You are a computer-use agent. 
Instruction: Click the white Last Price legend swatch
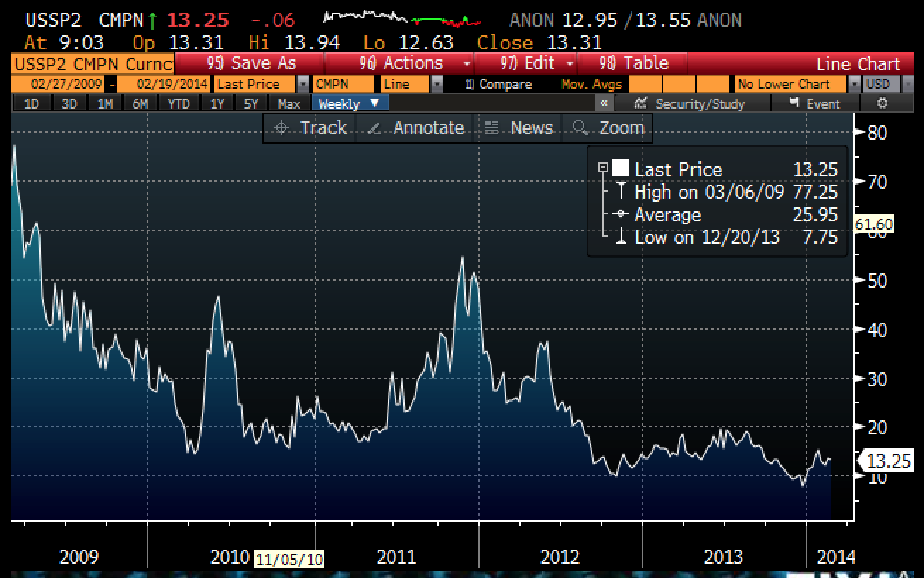621,168
